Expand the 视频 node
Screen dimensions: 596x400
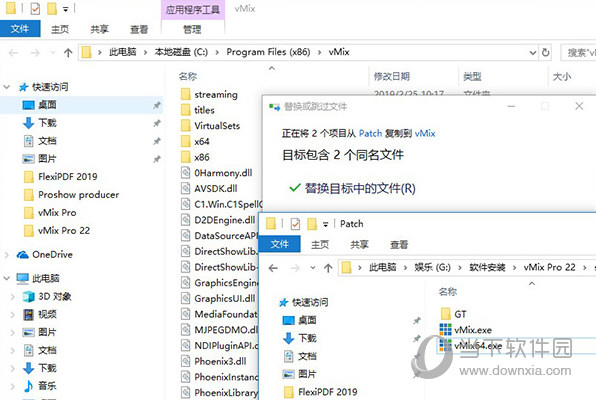13,314
